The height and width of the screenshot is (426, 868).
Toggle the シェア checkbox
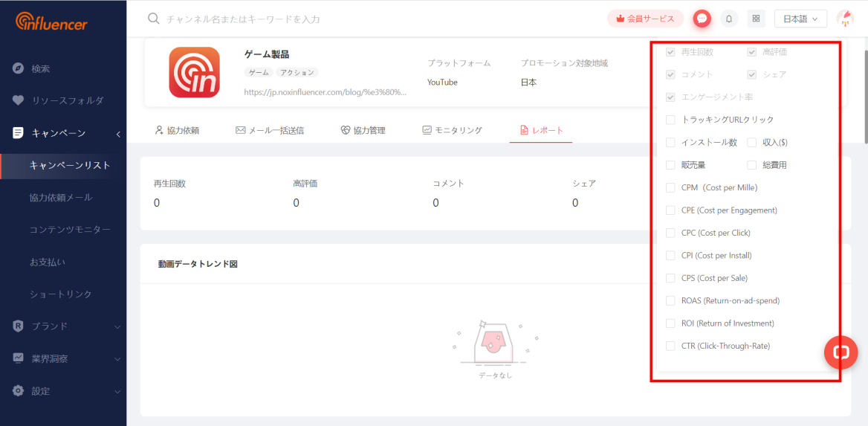752,74
